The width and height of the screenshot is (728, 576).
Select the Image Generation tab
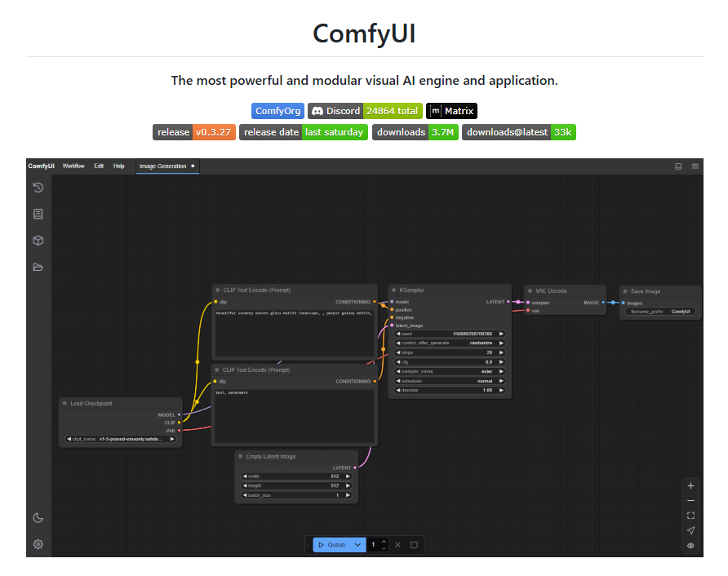pos(167,166)
